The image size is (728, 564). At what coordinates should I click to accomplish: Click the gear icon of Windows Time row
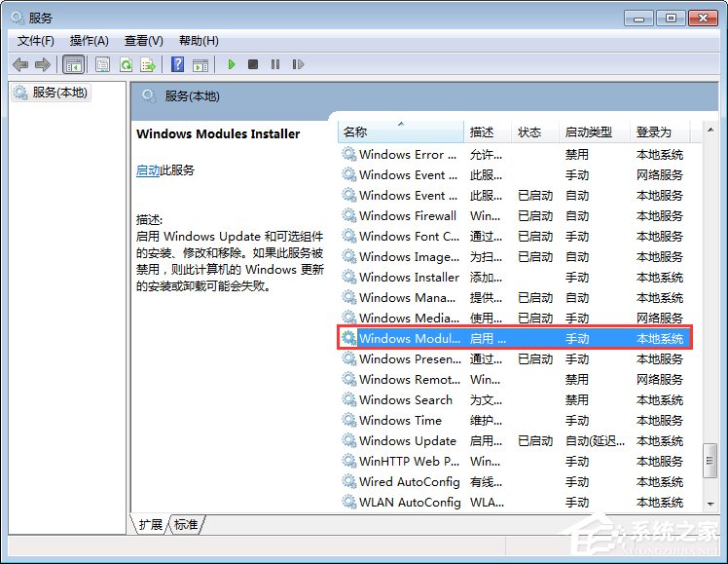(x=348, y=420)
